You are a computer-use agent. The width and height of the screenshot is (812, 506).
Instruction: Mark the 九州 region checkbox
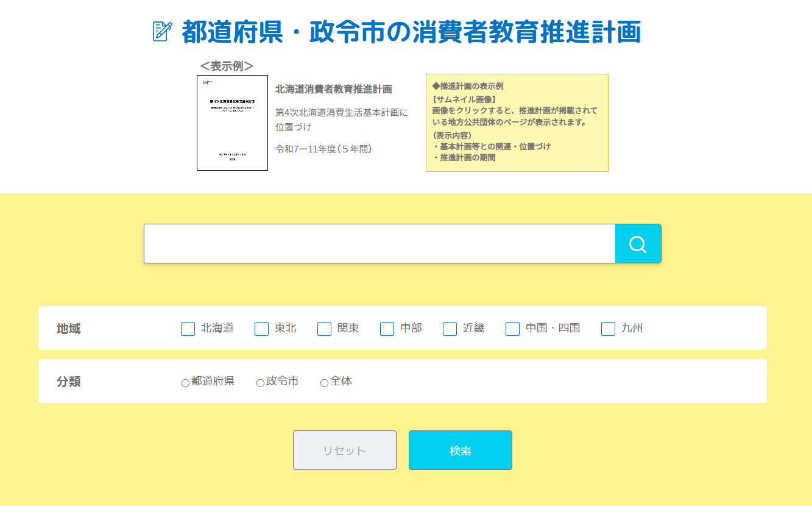[x=608, y=329]
